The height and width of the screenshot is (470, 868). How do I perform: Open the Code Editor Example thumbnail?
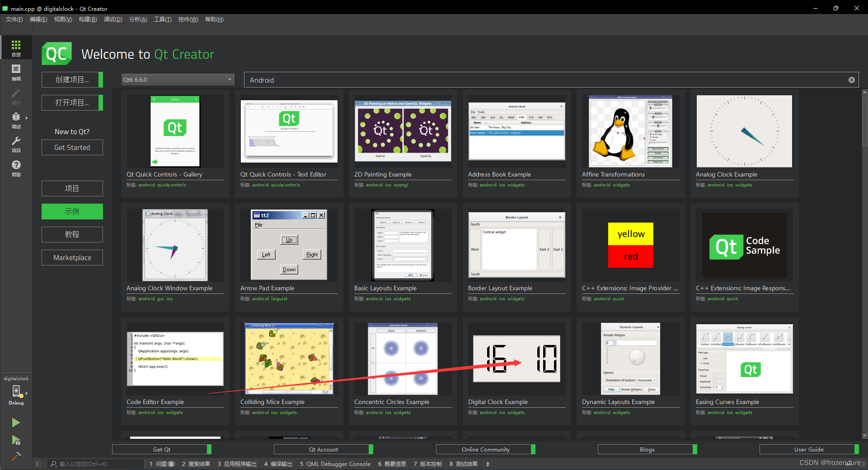175,359
